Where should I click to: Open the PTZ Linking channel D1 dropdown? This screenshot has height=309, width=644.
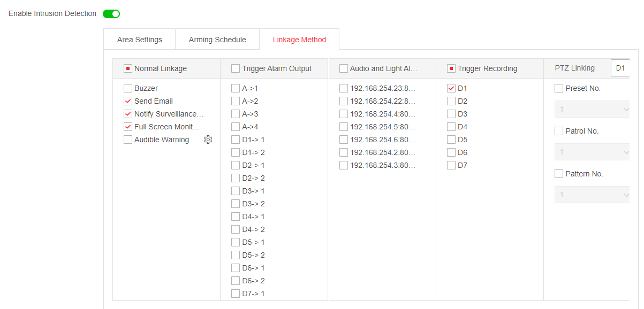click(x=621, y=68)
